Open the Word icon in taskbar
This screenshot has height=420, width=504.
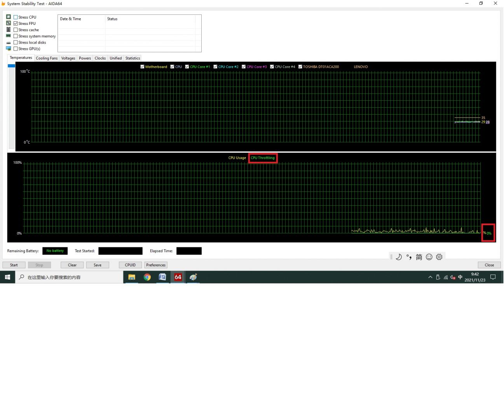(x=162, y=277)
